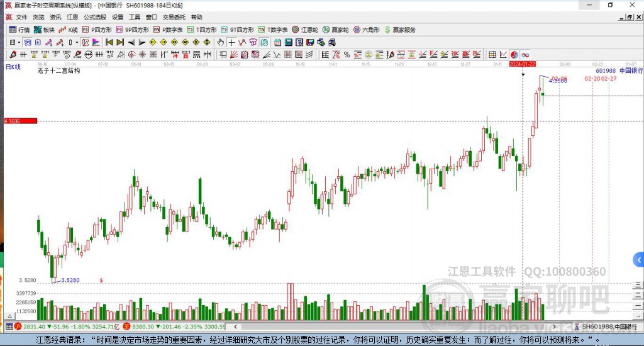The height and width of the screenshot is (346, 644).
Task: Open the 江恩 menu
Action: 72,17
